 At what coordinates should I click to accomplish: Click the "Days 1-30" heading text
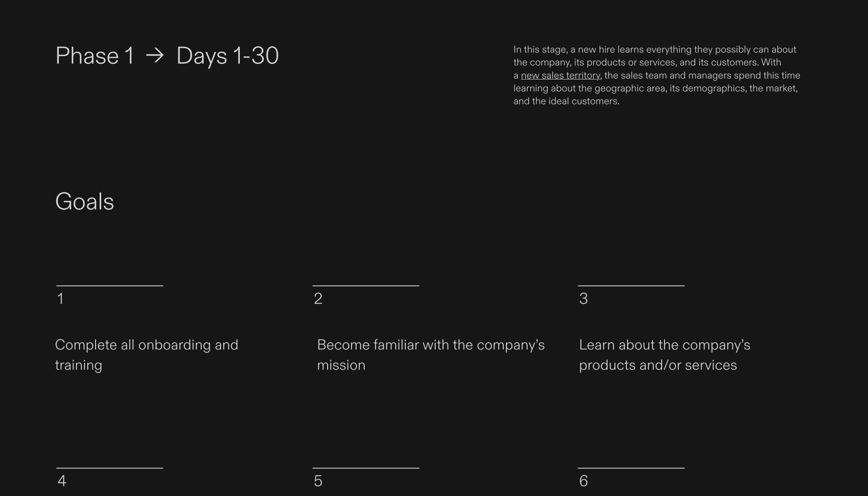point(227,56)
